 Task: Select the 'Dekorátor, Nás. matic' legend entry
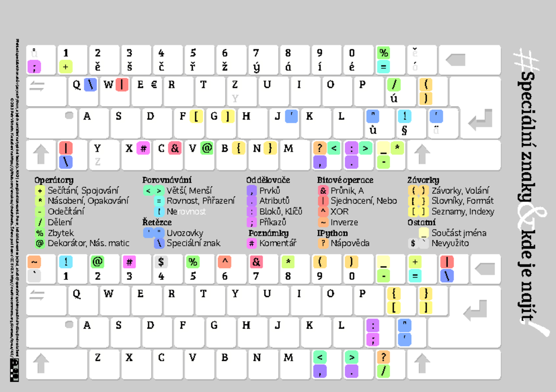click(88, 243)
